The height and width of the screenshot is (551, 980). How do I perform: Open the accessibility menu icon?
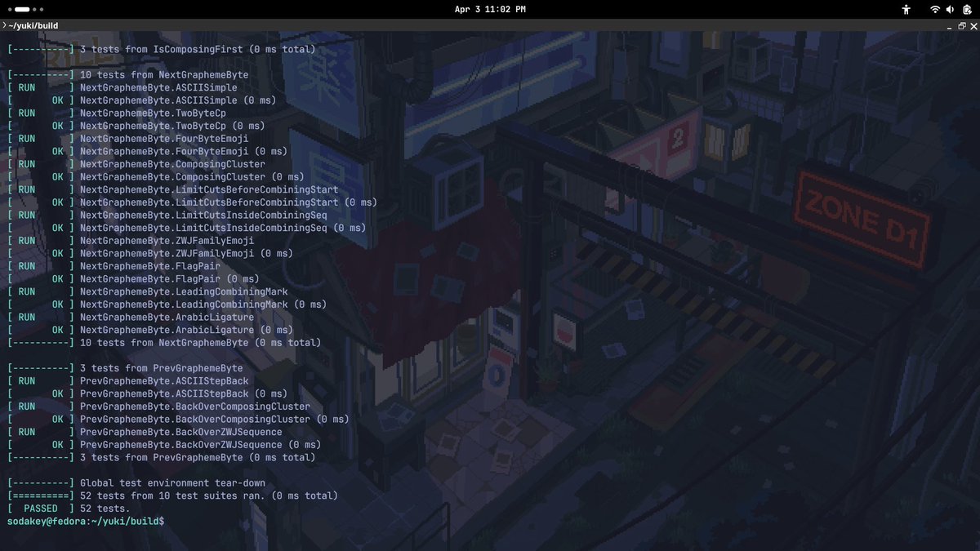tap(906, 9)
